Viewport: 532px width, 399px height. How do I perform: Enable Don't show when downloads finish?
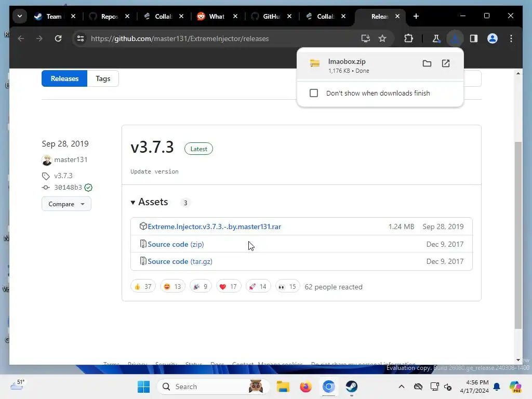(x=313, y=93)
